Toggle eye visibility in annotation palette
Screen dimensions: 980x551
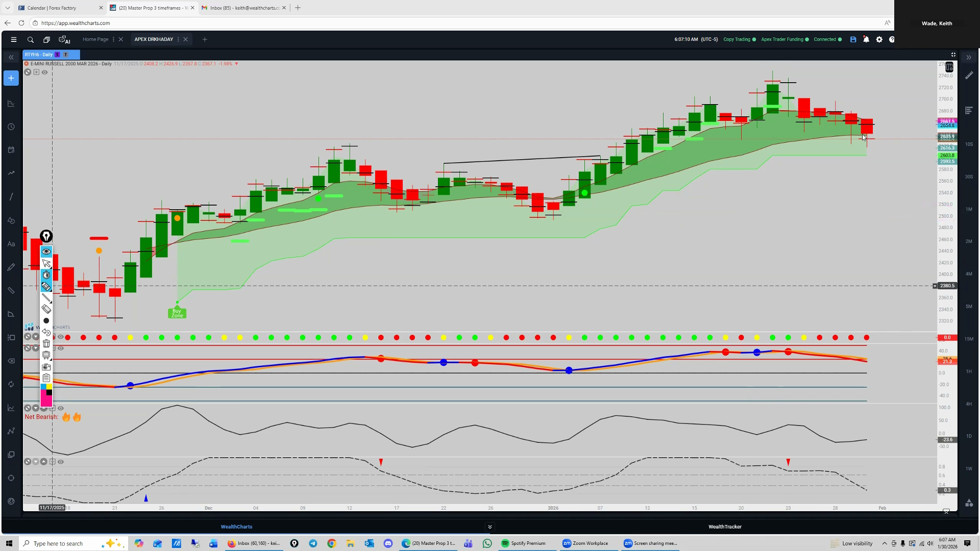[x=46, y=252]
